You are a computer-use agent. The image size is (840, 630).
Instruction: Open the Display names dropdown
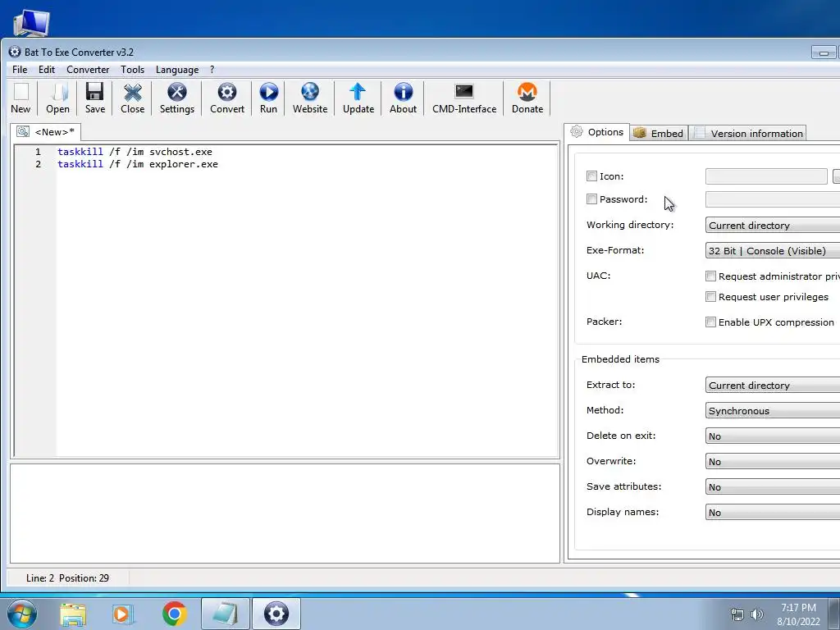point(773,512)
